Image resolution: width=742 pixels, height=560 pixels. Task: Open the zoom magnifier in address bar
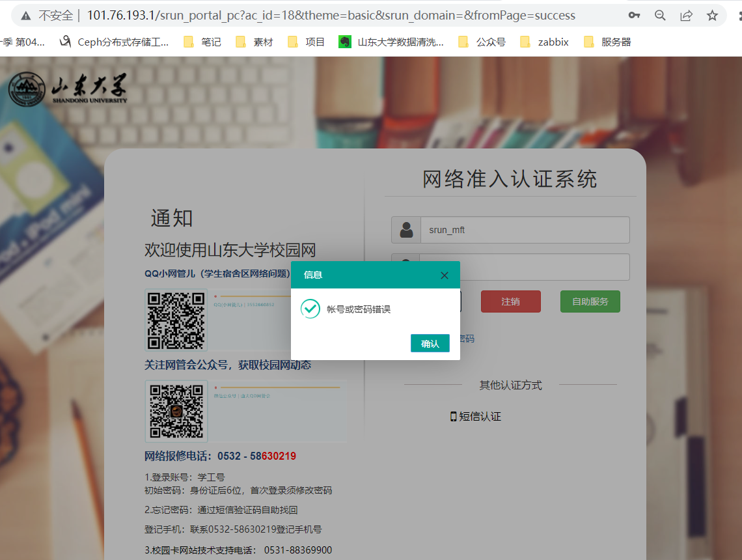click(660, 16)
